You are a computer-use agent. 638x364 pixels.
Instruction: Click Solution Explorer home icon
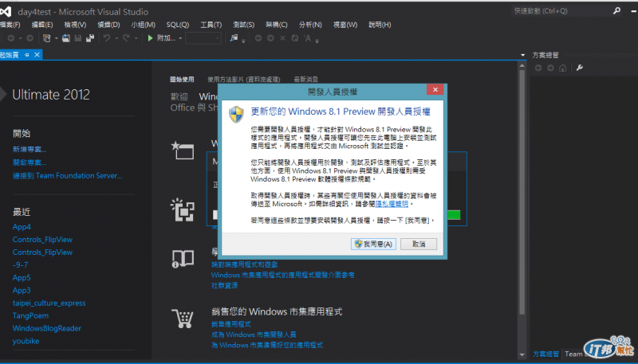point(563,68)
